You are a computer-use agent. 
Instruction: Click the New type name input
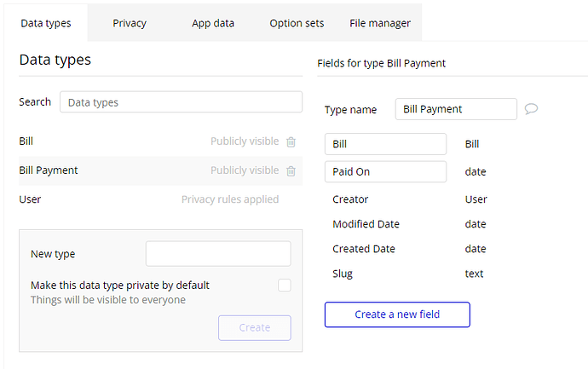point(218,253)
